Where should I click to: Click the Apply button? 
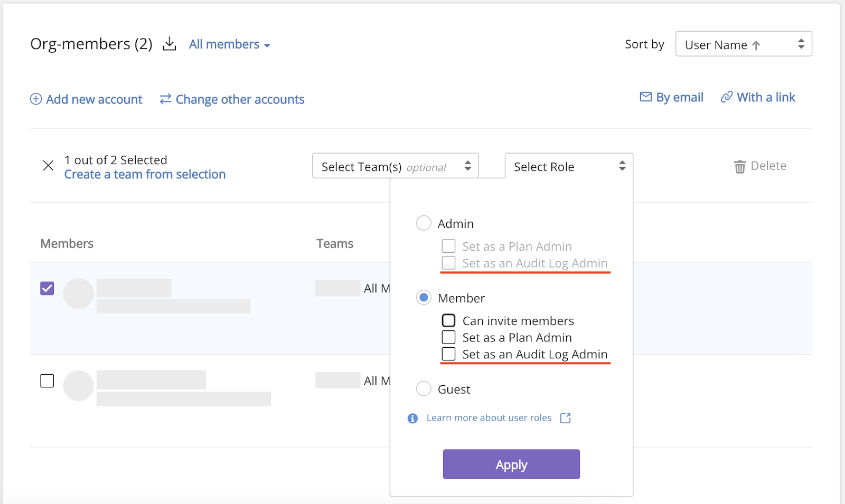pyautogui.click(x=511, y=464)
